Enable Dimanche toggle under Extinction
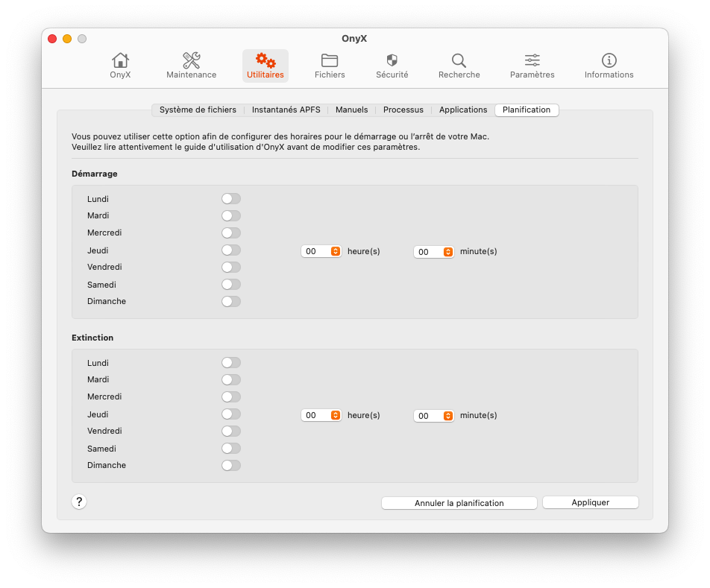The width and height of the screenshot is (710, 588). [x=231, y=466]
